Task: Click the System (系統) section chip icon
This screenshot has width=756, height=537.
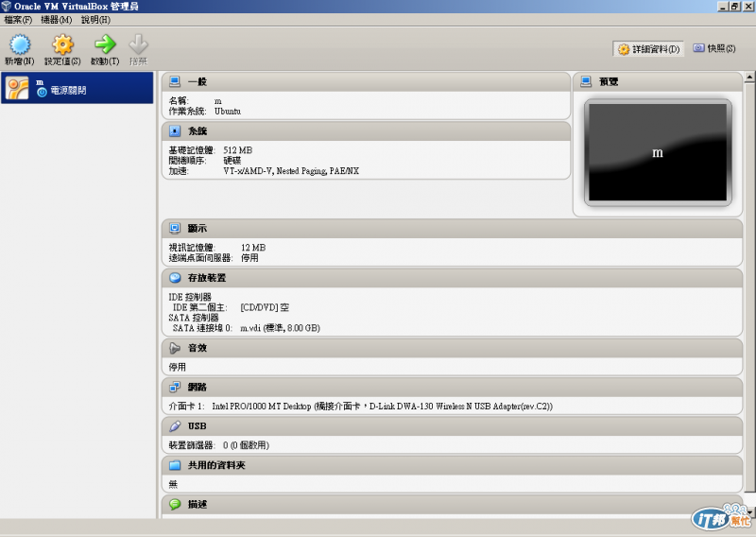Action: click(x=175, y=130)
